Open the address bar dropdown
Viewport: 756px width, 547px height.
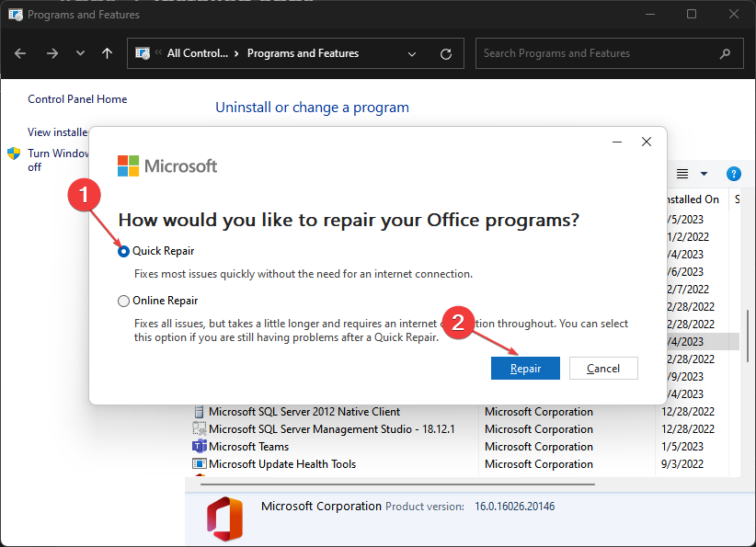412,53
